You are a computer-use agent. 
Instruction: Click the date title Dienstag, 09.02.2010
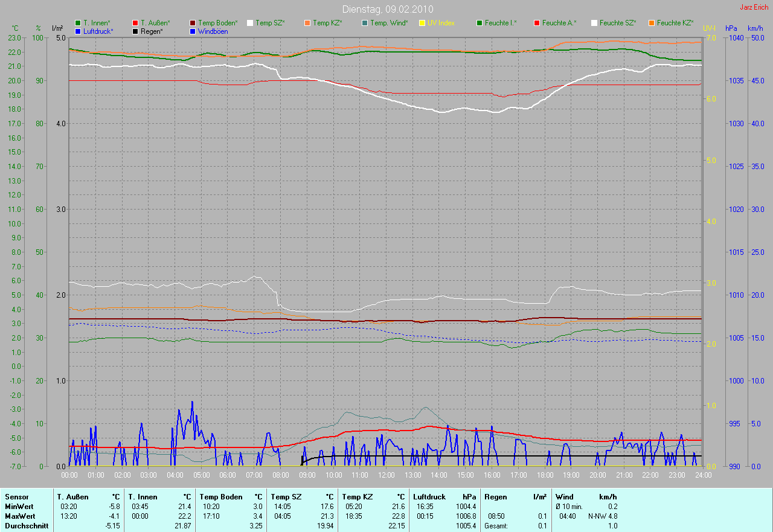(386, 9)
